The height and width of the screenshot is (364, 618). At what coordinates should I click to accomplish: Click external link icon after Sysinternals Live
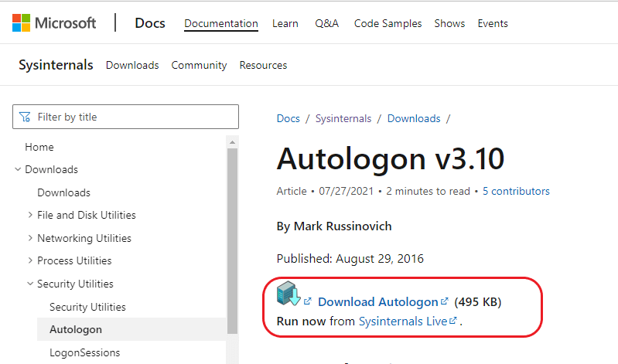[453, 320]
